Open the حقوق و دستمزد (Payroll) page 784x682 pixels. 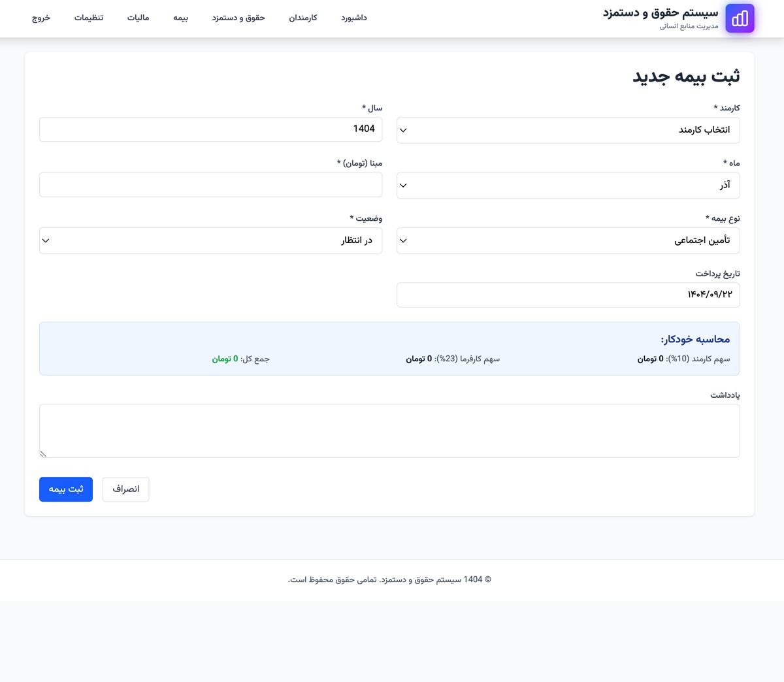tap(238, 18)
